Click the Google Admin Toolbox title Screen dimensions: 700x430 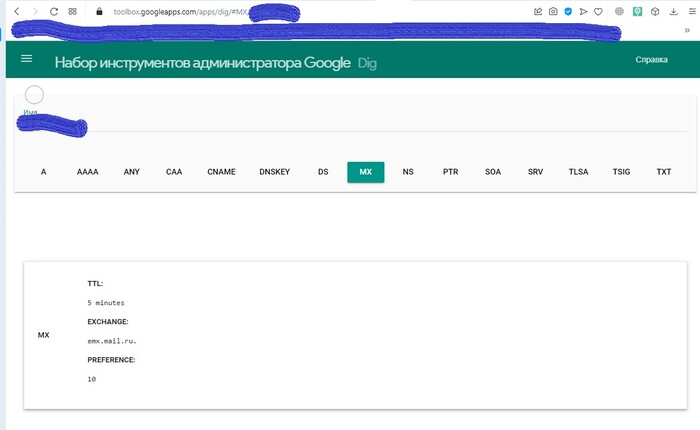(x=202, y=63)
